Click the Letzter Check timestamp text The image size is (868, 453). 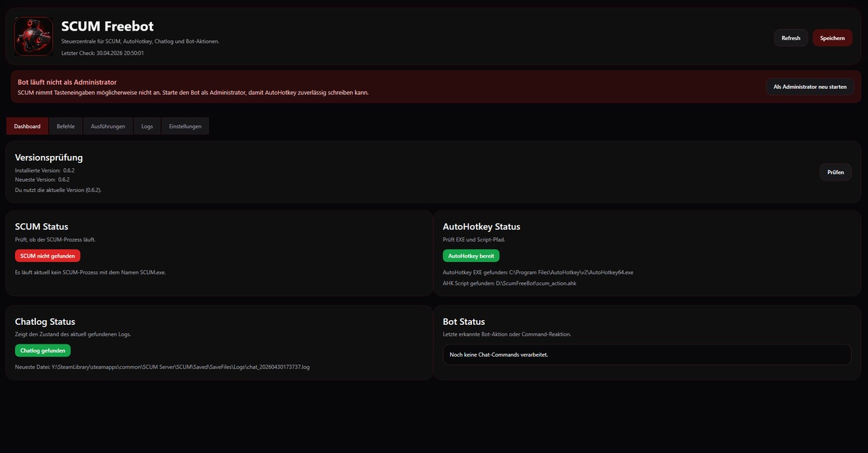102,53
